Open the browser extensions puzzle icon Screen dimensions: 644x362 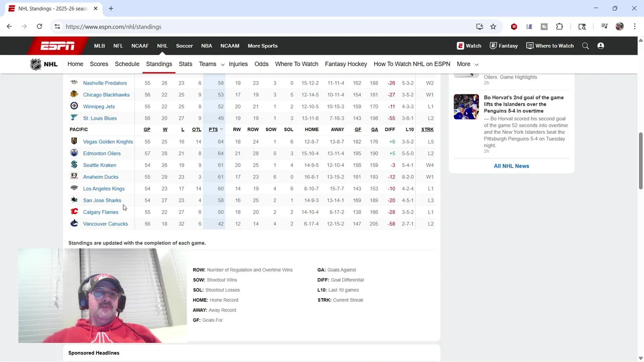559,27
